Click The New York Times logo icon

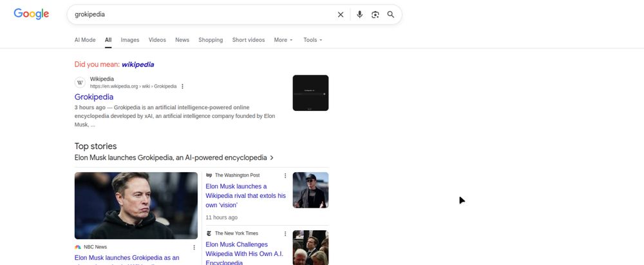tap(209, 233)
